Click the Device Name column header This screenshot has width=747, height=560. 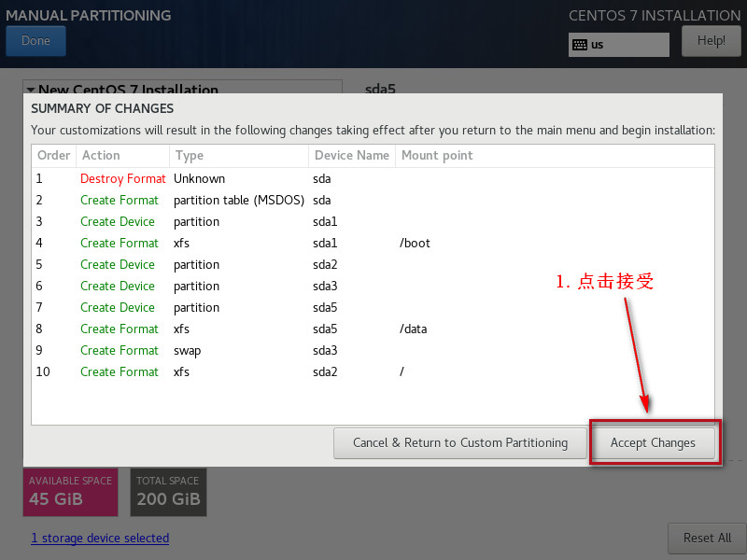352,155
